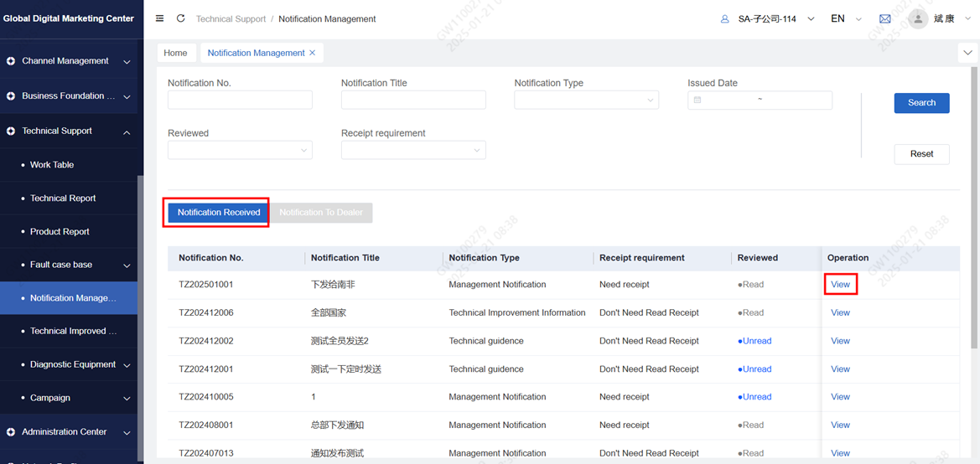Expand the EN language selector
Screen dimensions: 980x464
point(845,18)
